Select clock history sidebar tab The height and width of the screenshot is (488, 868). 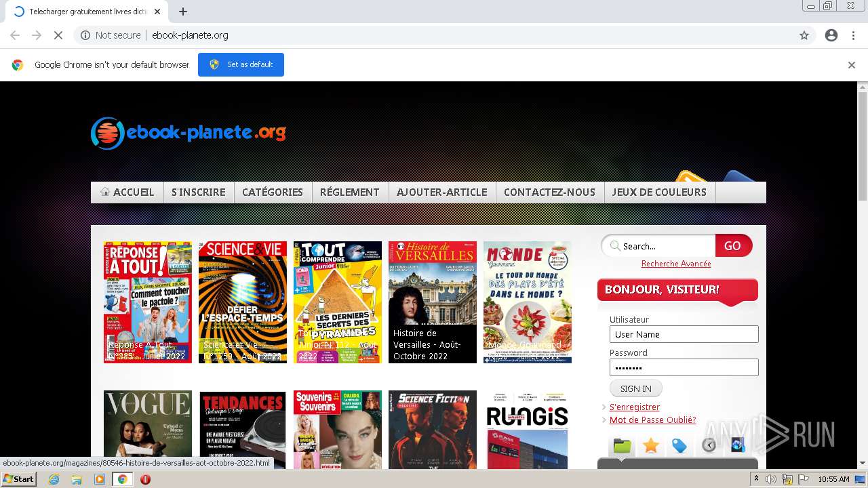tap(709, 445)
